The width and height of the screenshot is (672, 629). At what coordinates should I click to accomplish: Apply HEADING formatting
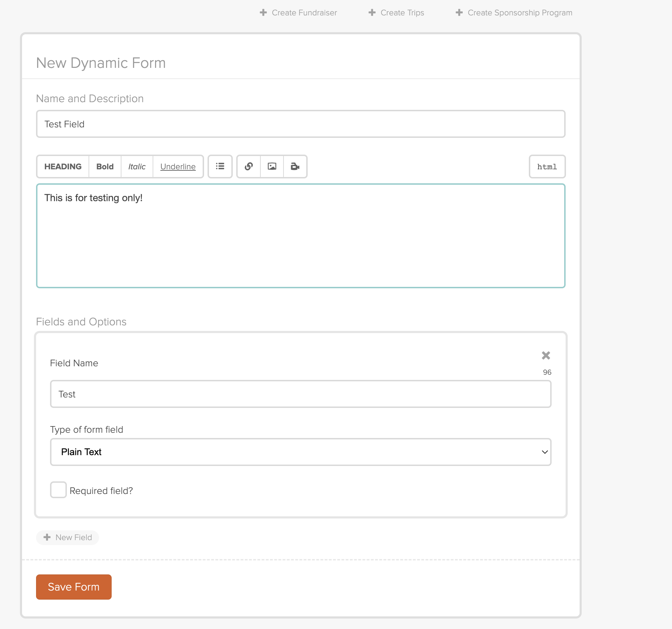(x=63, y=167)
